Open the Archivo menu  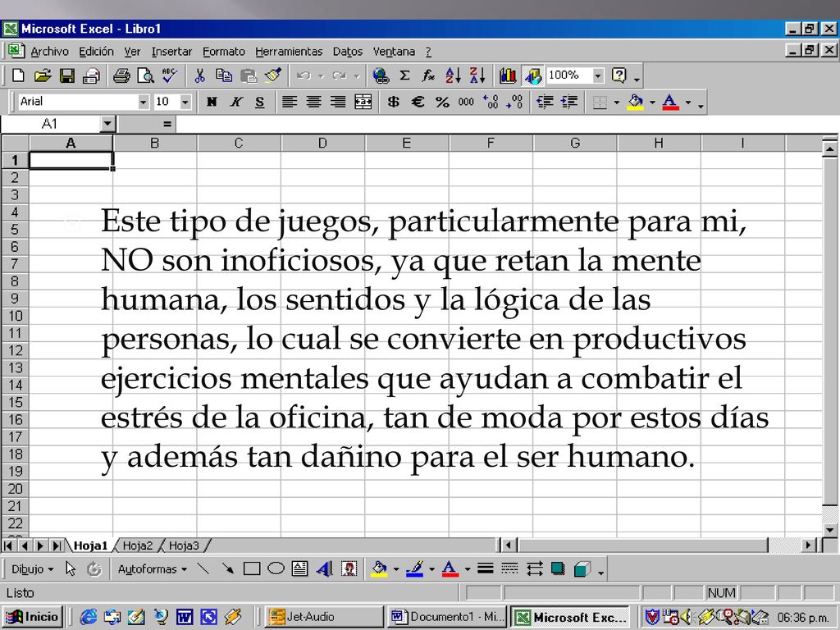(50, 52)
